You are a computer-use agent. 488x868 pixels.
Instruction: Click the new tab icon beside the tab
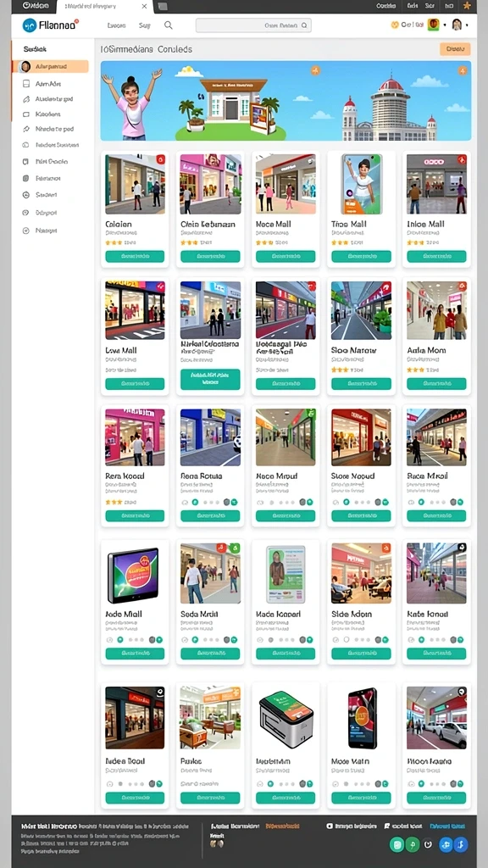point(163,7)
